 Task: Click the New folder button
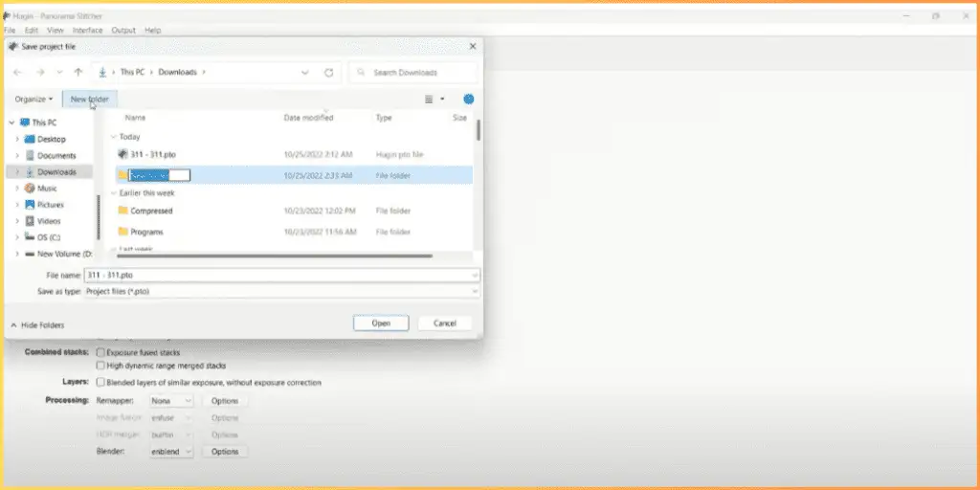[89, 99]
